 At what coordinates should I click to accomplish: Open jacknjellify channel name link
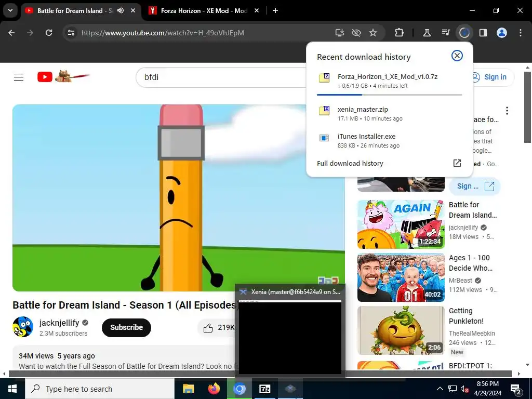pyautogui.click(x=59, y=323)
